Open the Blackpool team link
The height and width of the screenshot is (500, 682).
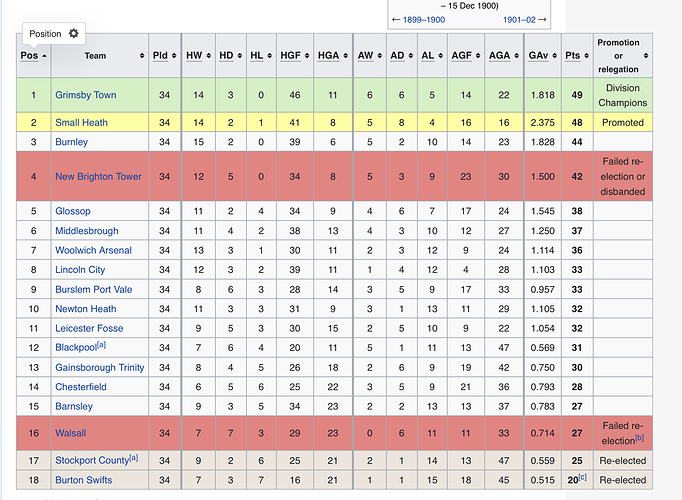pos(76,347)
